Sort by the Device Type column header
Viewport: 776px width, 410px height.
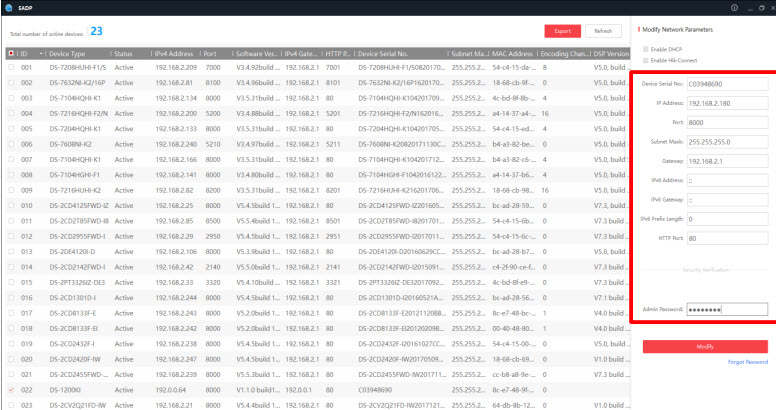point(75,53)
